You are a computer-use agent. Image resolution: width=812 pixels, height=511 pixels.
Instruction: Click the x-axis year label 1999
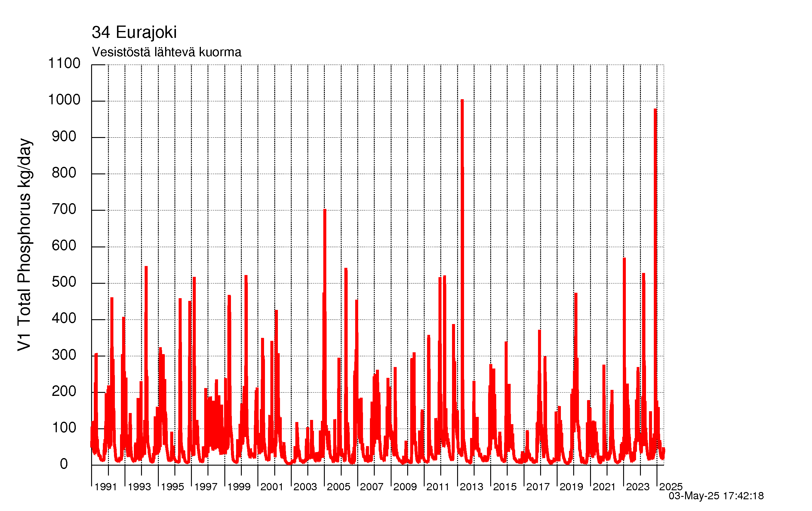[239, 487]
